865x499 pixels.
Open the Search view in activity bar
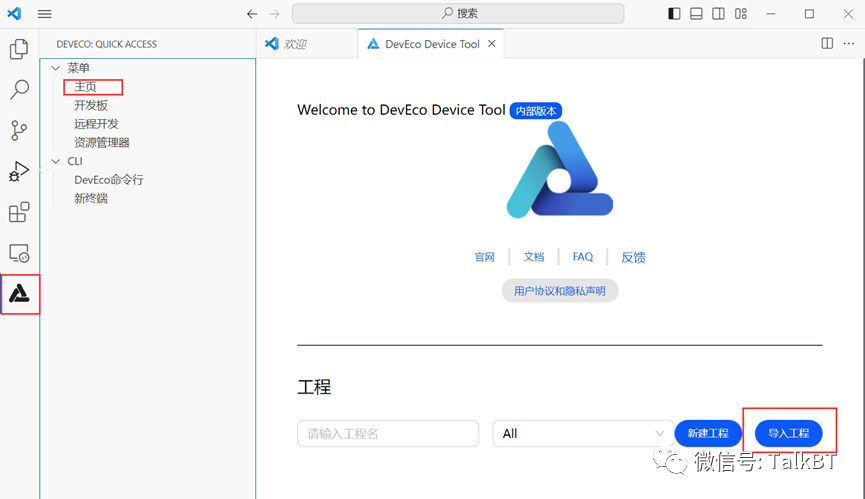19,89
